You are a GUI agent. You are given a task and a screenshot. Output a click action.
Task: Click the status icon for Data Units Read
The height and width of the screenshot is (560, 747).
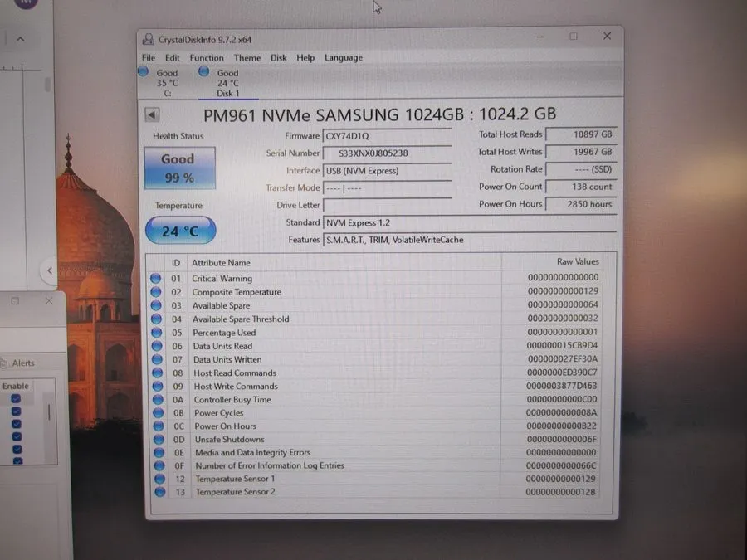pyautogui.click(x=157, y=346)
